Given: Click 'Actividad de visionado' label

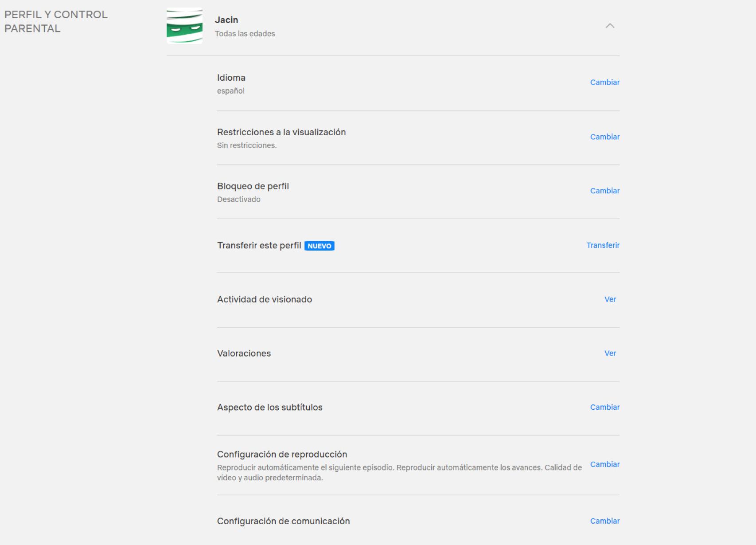Looking at the screenshot, I should (264, 300).
